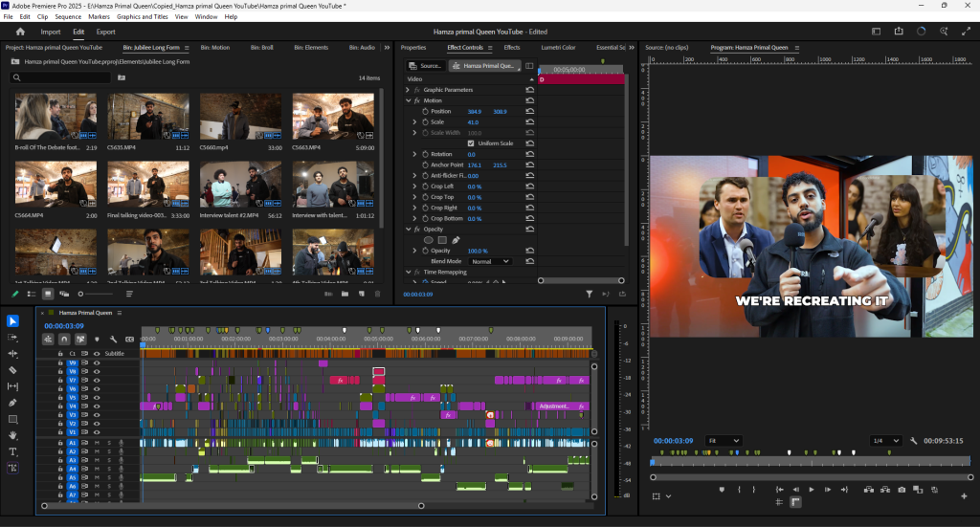The height and width of the screenshot is (527, 980).
Task: Click the Export Frame camera icon
Action: coord(902,489)
